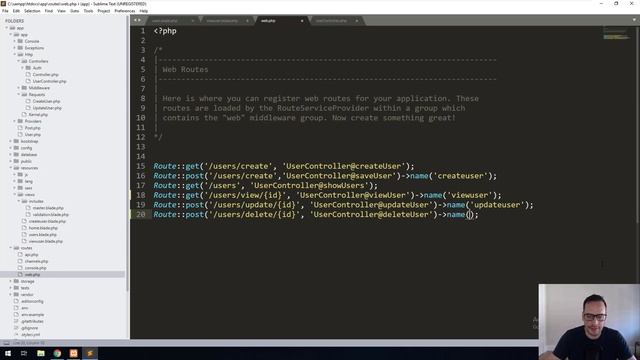Viewport: 640px width, 360px height.
Task: Open the tab list dropdown arrow
Action: [x=635, y=20]
